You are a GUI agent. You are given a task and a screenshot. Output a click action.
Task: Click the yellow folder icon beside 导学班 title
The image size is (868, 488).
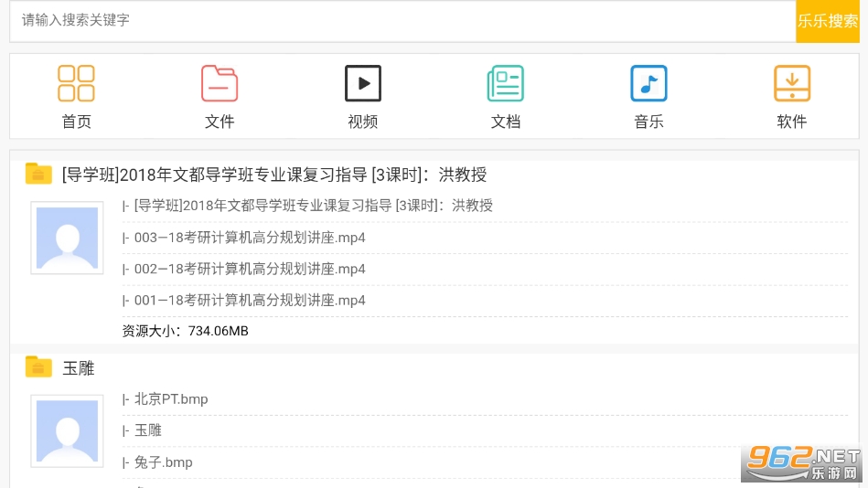coord(38,174)
